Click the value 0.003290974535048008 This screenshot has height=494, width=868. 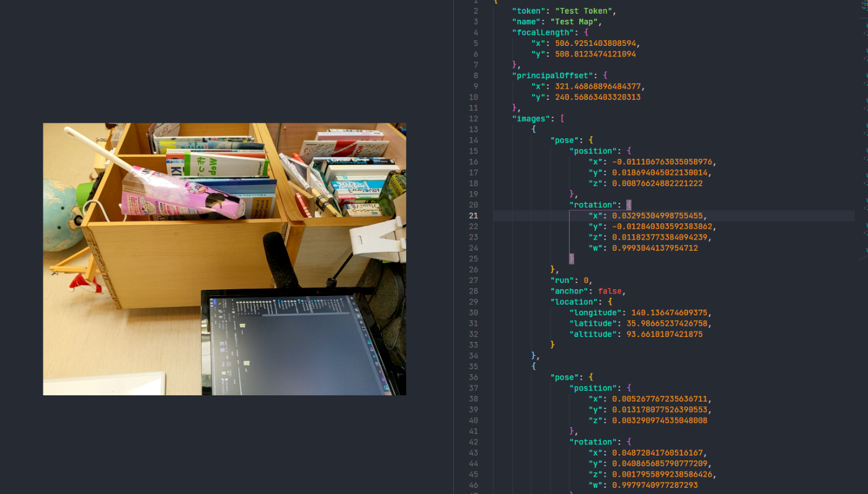coord(660,421)
